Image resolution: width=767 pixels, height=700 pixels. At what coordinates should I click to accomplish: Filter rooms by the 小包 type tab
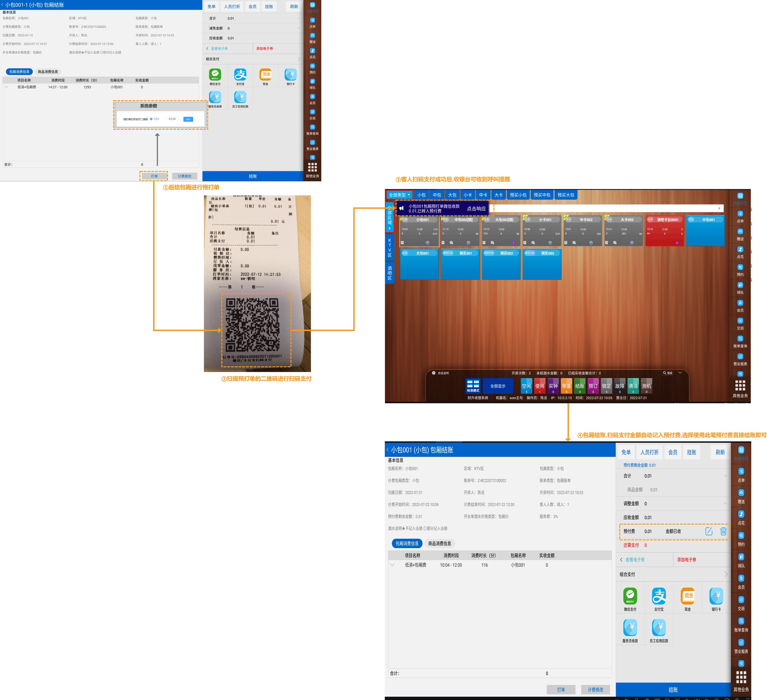421,195
